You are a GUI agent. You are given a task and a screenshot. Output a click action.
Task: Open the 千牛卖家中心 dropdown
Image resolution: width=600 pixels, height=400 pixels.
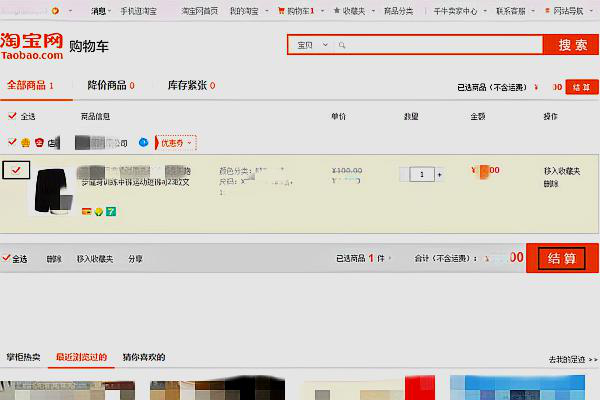pyautogui.click(x=484, y=11)
